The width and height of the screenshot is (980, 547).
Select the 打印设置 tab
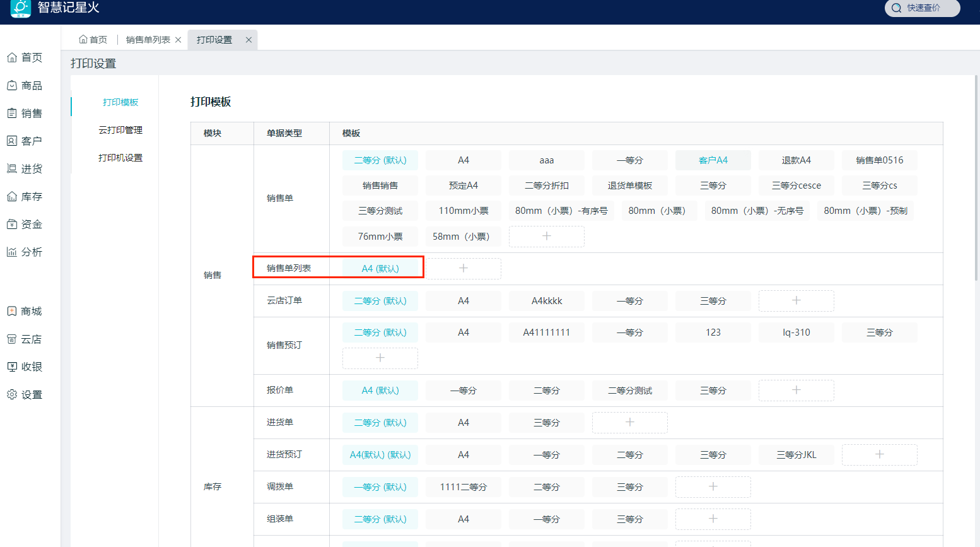[x=214, y=40]
